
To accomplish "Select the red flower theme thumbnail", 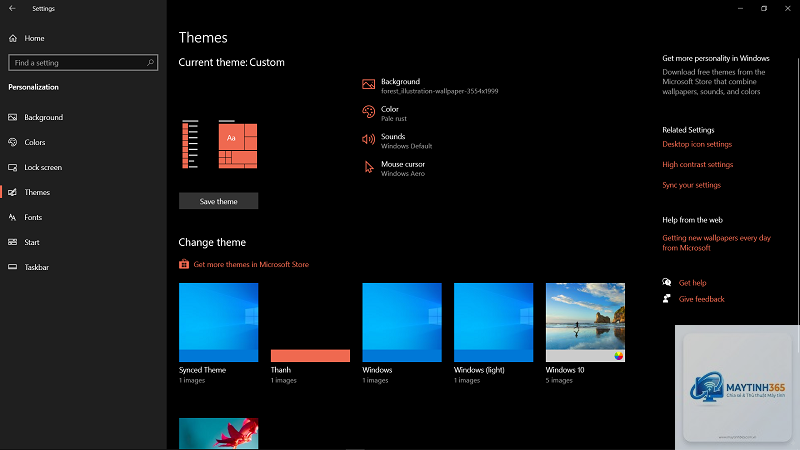I will 218,434.
